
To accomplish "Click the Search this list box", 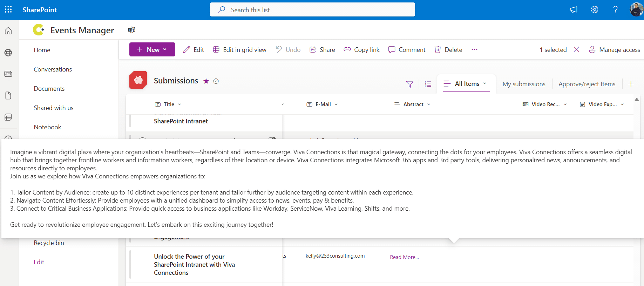I will coord(312,10).
